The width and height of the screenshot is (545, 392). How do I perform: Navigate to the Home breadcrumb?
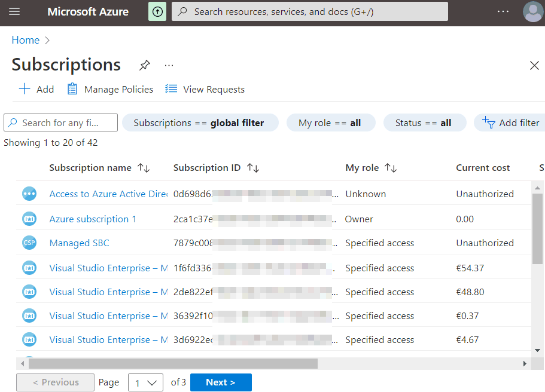tap(26, 40)
